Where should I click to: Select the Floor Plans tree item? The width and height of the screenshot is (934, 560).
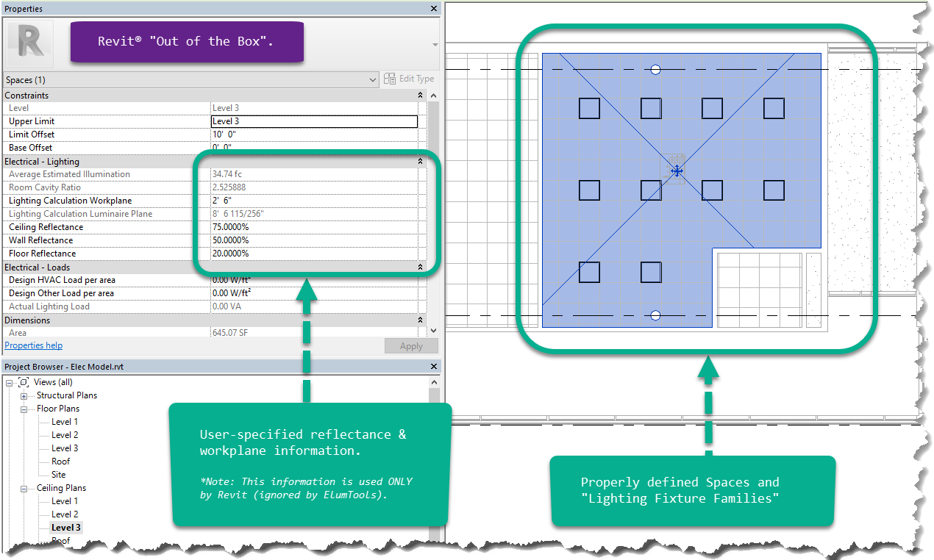[x=58, y=409]
